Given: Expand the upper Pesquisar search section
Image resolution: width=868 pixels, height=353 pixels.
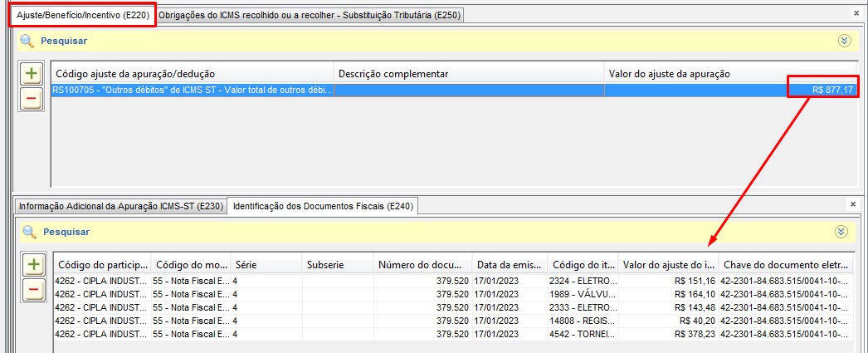Looking at the screenshot, I should pos(845,41).
